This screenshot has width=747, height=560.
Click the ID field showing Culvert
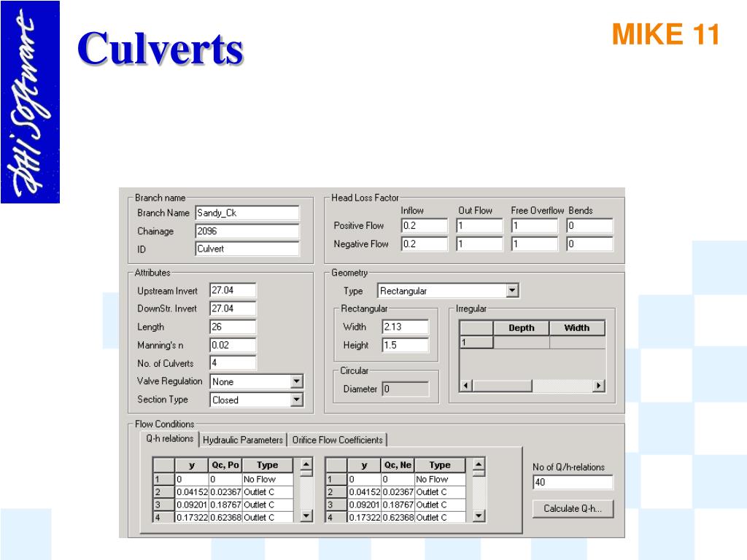[247, 249]
